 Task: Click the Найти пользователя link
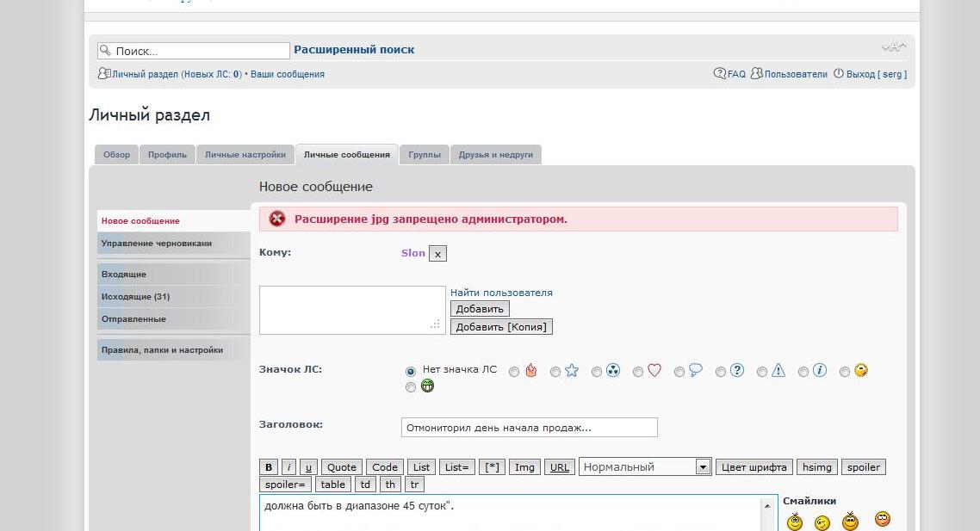(x=501, y=293)
